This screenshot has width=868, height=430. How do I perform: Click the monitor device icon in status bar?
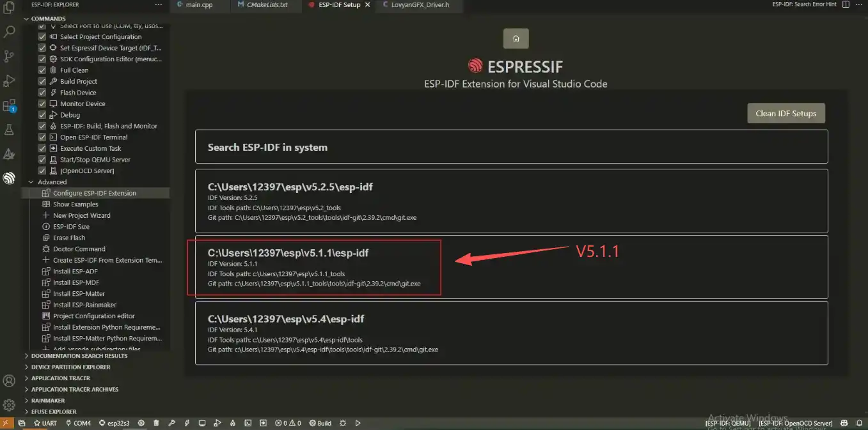[202, 423]
